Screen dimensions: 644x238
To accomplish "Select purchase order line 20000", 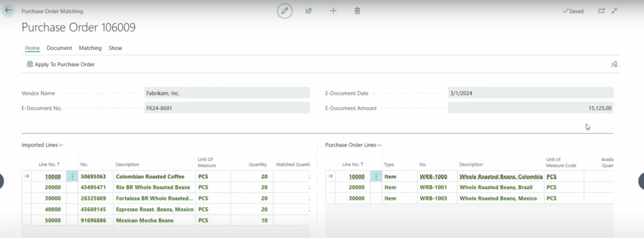I will tap(357, 188).
